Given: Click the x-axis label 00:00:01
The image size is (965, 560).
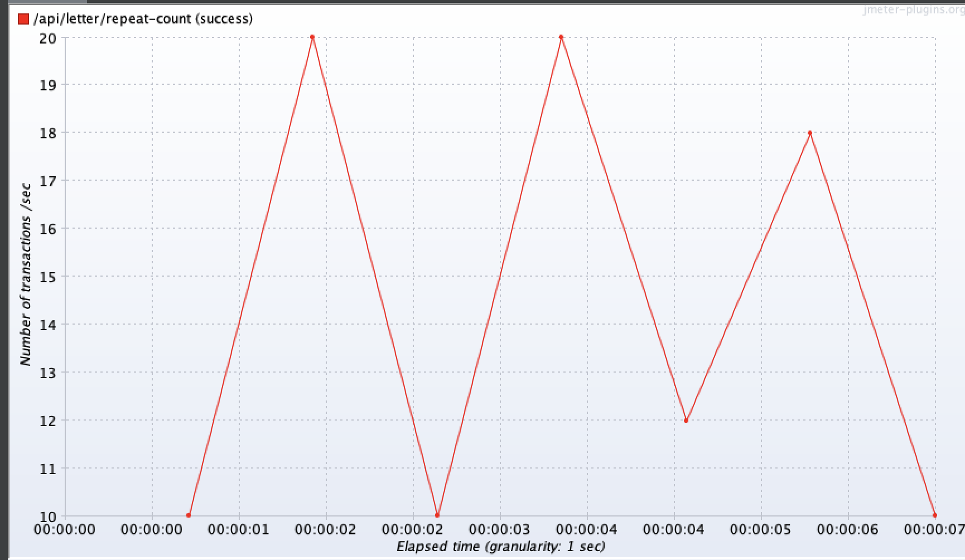Looking at the screenshot, I should [x=239, y=529].
